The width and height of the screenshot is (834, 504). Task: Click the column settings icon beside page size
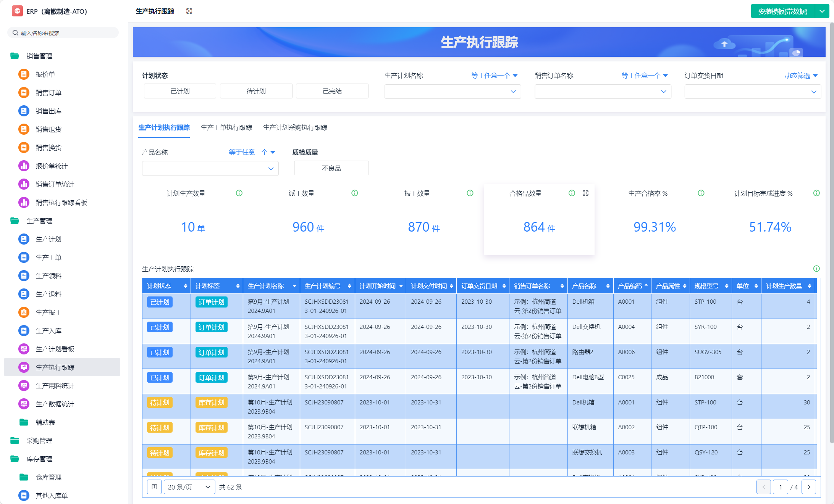pos(154,487)
